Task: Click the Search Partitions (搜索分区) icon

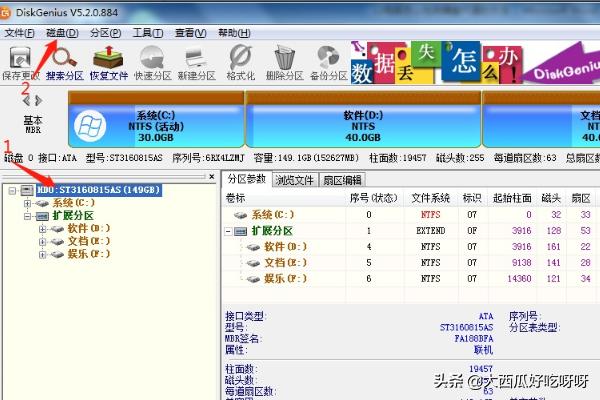Action: (64, 62)
